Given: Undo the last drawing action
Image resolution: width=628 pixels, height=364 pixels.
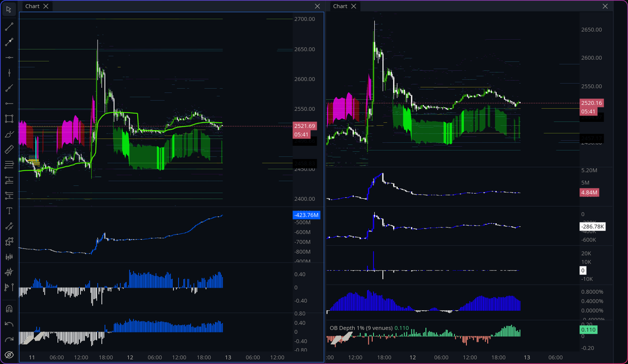Looking at the screenshot, I should (9, 324).
